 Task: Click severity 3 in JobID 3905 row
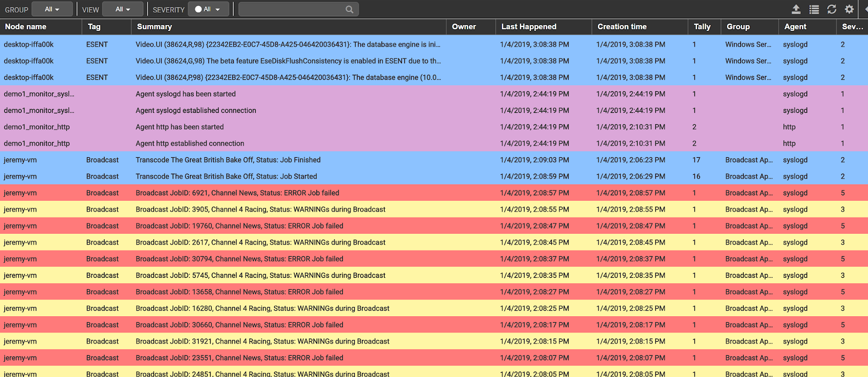(843, 209)
